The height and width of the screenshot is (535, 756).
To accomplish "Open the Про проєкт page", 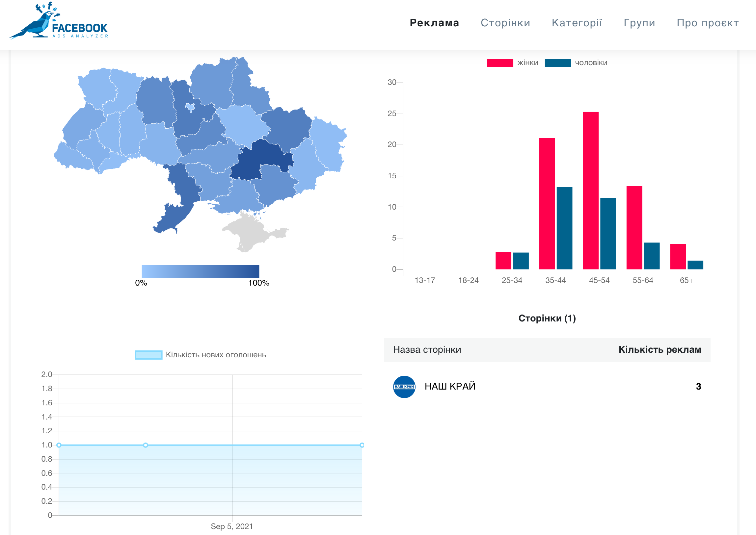I will (x=708, y=23).
